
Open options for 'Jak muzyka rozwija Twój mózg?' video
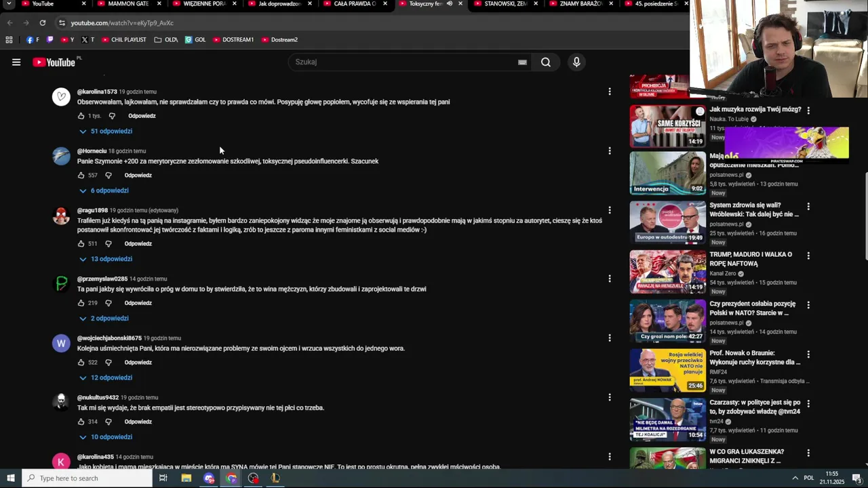tap(808, 110)
